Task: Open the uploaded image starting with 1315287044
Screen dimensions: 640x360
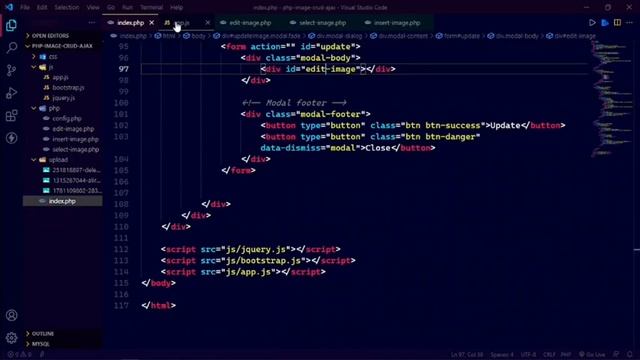Action: (x=62, y=180)
